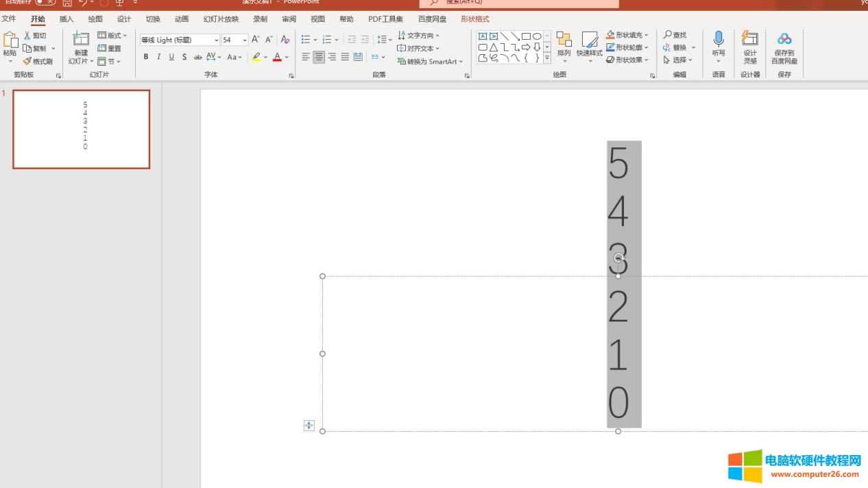Click the Clear All Formatting icon
This screenshot has height=488, width=868.
point(285,40)
